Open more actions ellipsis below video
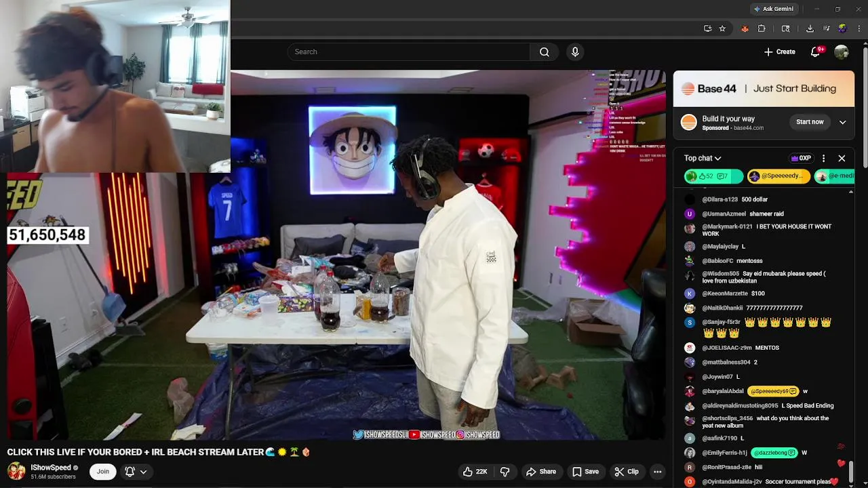This screenshot has width=868, height=488. (658, 472)
